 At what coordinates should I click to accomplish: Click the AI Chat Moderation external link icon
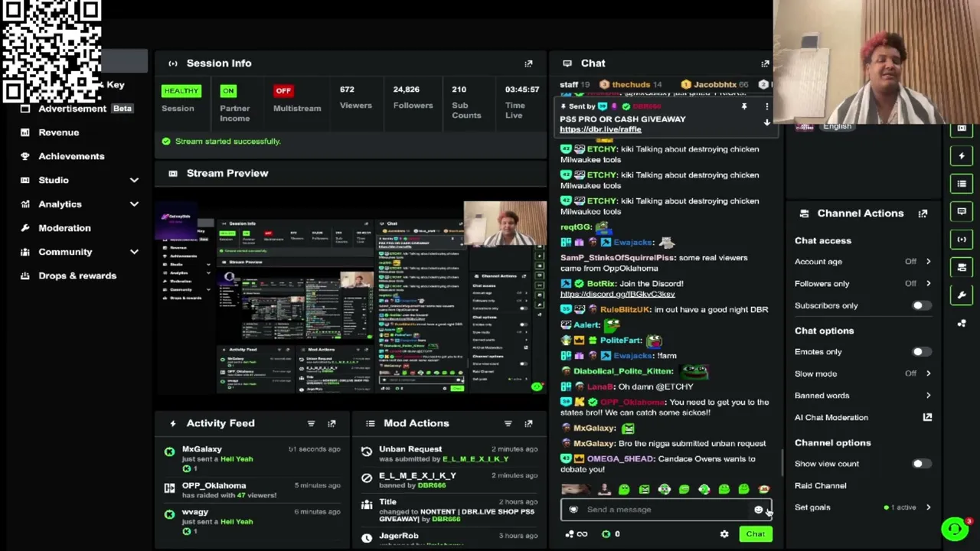click(x=927, y=417)
